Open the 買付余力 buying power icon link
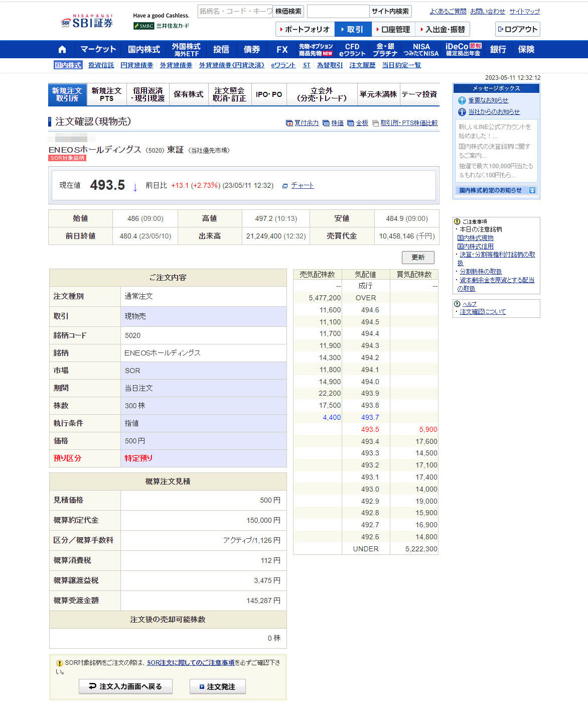The height and width of the screenshot is (713, 588). (303, 123)
